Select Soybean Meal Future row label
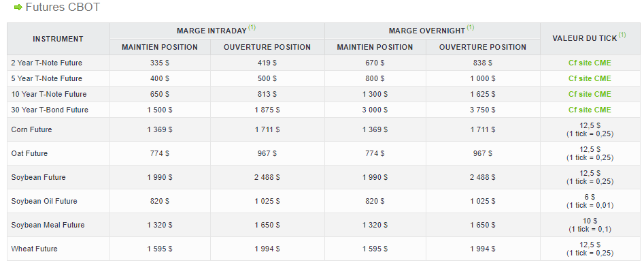Screen dimensions: 644x265 pyautogui.click(x=48, y=225)
